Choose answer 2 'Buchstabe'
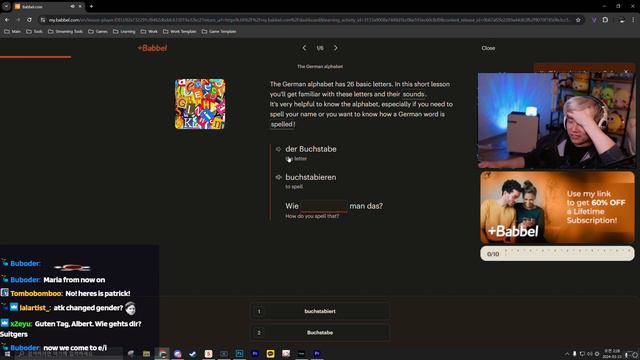 [320, 333]
